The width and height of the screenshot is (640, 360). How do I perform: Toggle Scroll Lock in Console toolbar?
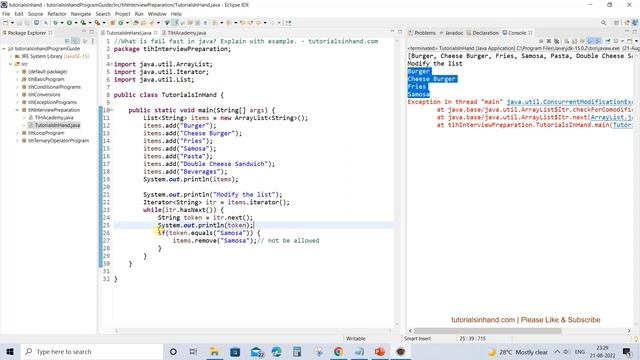[574, 41]
